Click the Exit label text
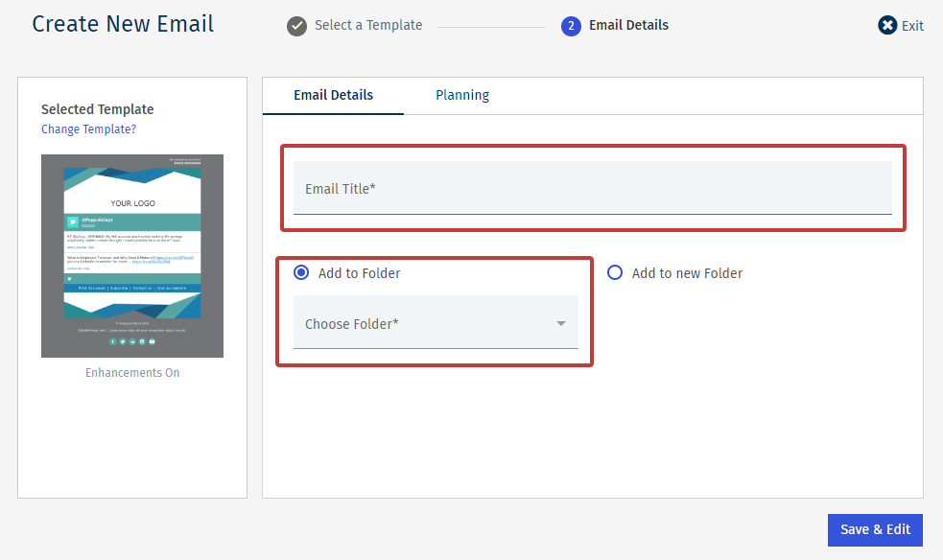This screenshot has width=943, height=560. tap(912, 26)
